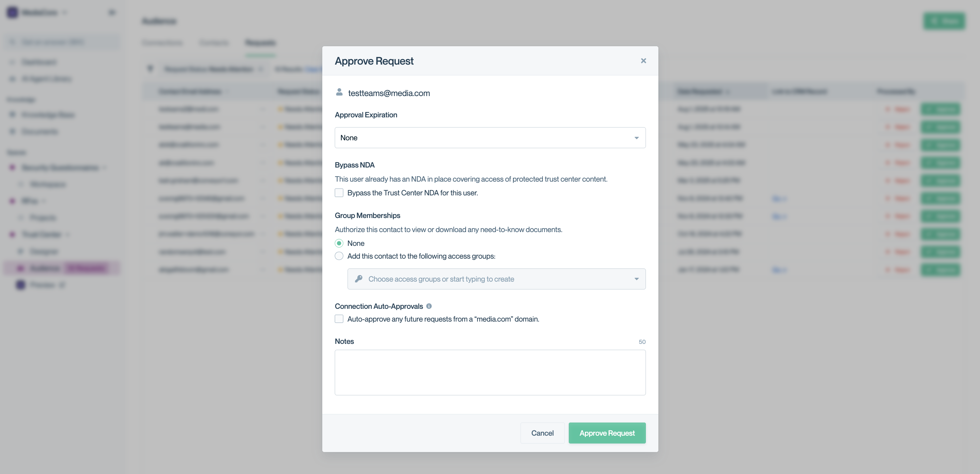Close the Approve Request dialog
Viewport: 980px width, 474px height.
(x=643, y=61)
